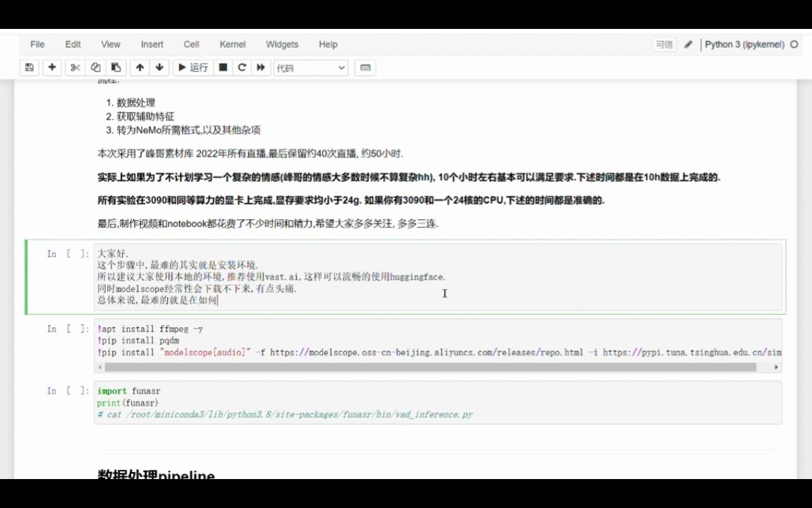The width and height of the screenshot is (812, 508).
Task: Paste cell from clipboard
Action: tap(115, 67)
